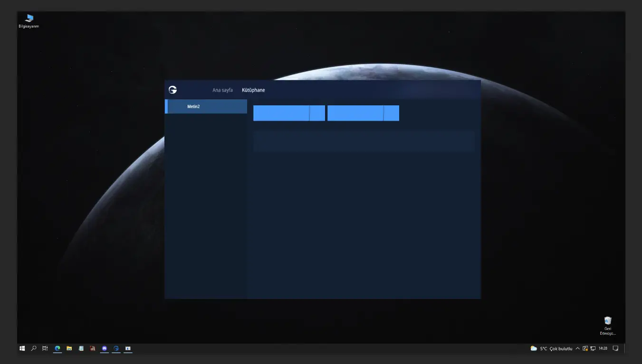Click the Gameforge logo in the header

(x=172, y=90)
